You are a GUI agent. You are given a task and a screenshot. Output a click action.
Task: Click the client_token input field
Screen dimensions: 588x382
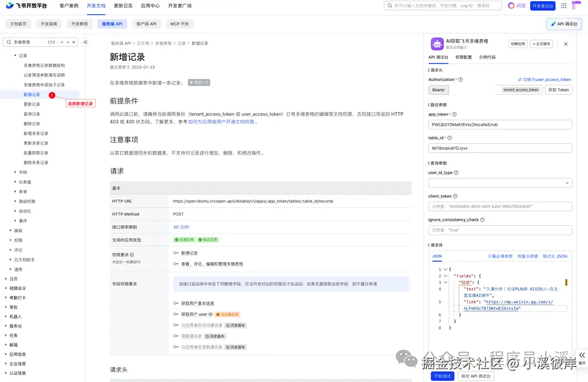tap(500, 207)
